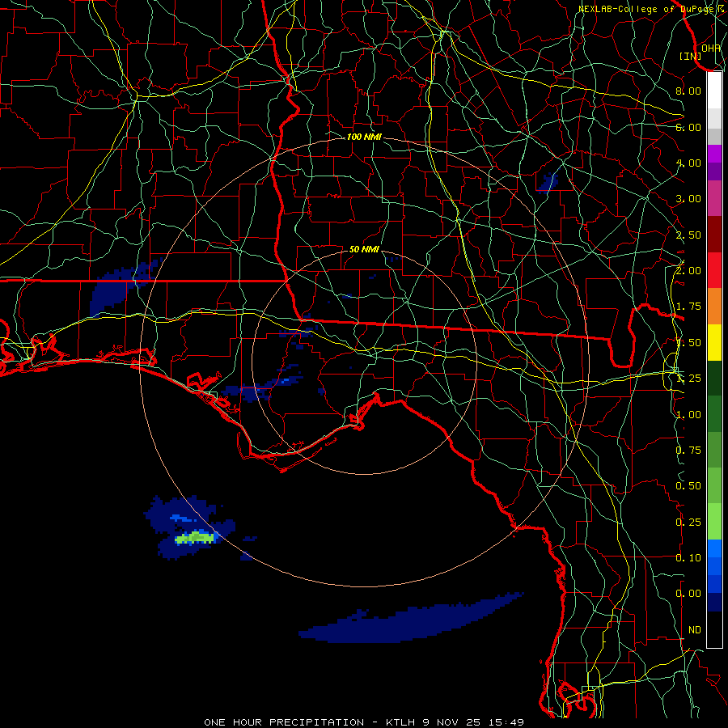The width and height of the screenshot is (728, 728).
Task: Click the 100 NMI range ring label
Action: [364, 137]
